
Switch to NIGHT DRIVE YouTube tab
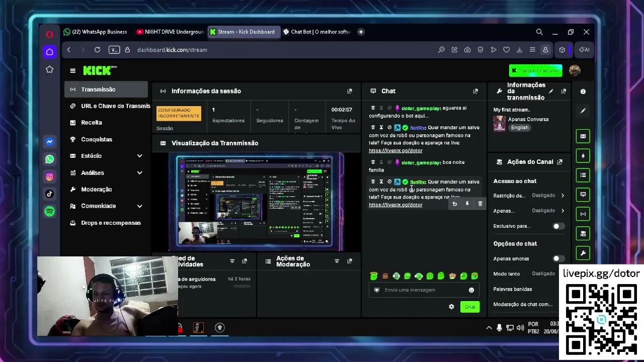pyautogui.click(x=170, y=32)
